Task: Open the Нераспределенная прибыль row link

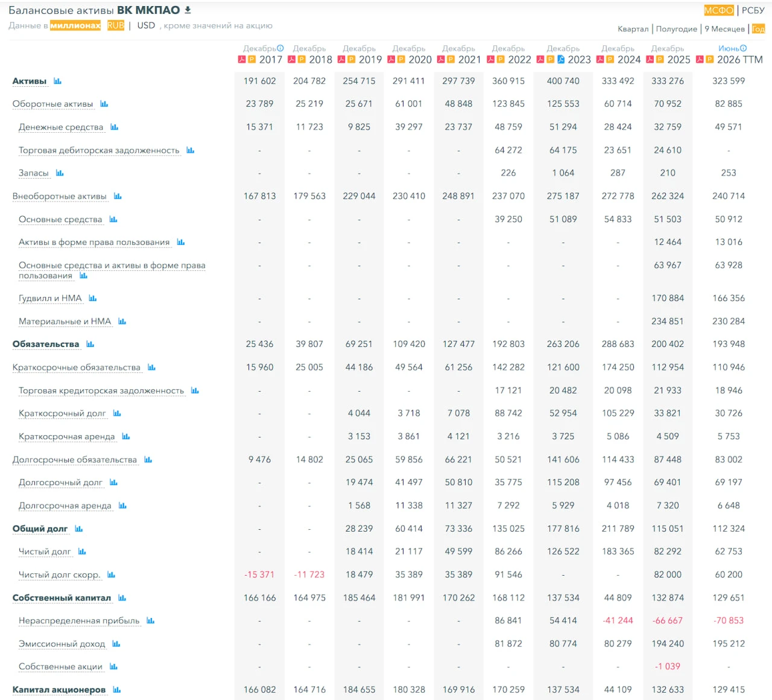Action: click(x=79, y=621)
